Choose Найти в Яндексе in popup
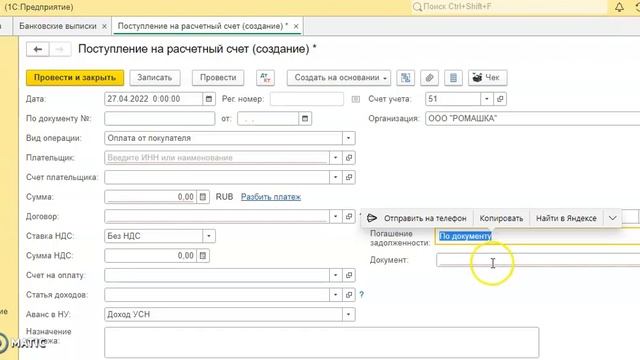Viewport: 640px width, 360px height. 566,218
